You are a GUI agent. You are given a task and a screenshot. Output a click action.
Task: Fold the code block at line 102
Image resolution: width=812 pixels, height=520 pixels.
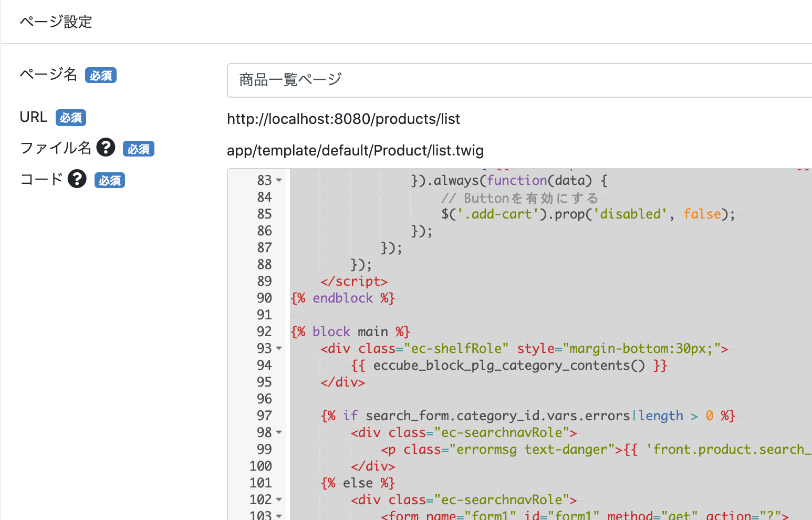(279, 500)
